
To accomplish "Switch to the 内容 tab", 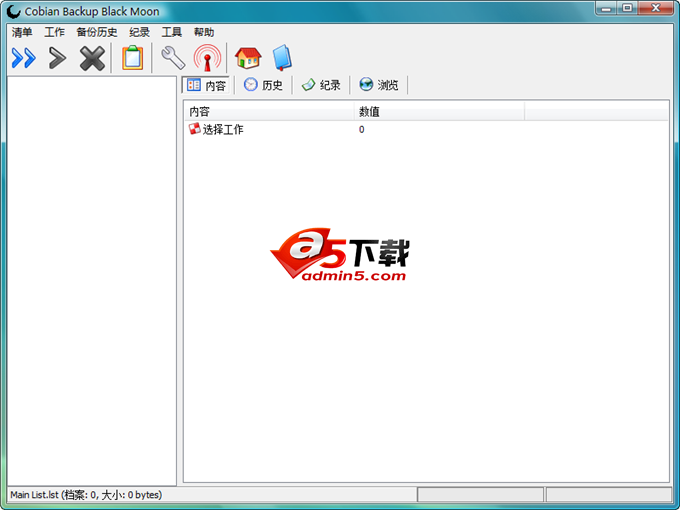I will [206, 85].
